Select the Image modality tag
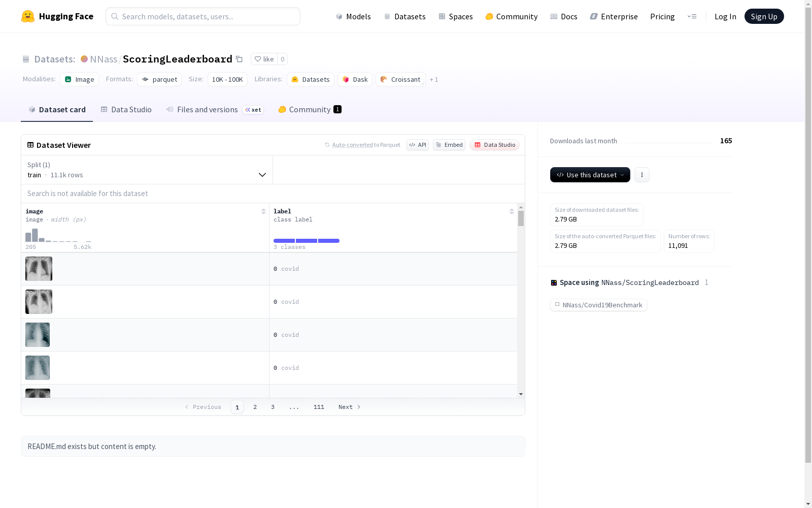812x508 pixels. click(x=80, y=79)
